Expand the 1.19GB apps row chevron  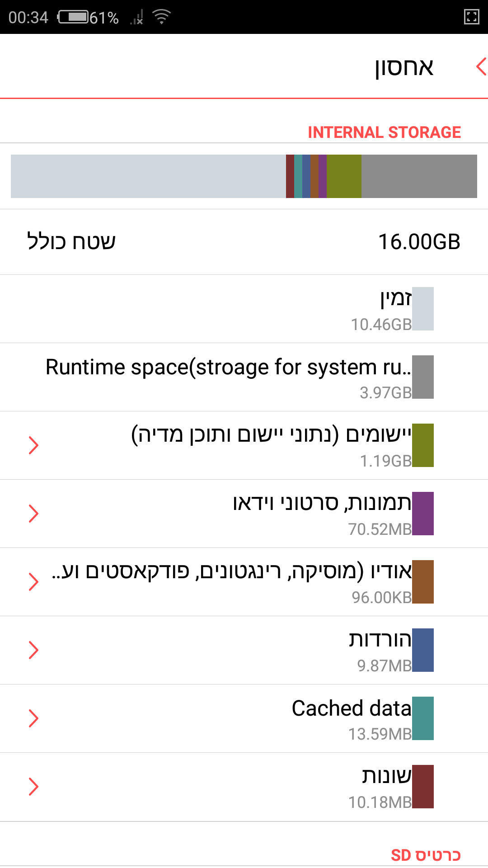33,445
